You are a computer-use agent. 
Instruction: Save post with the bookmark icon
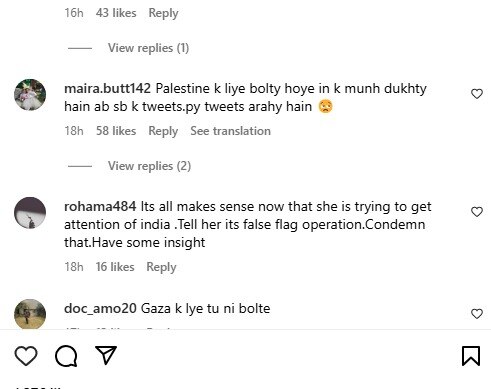(471, 356)
